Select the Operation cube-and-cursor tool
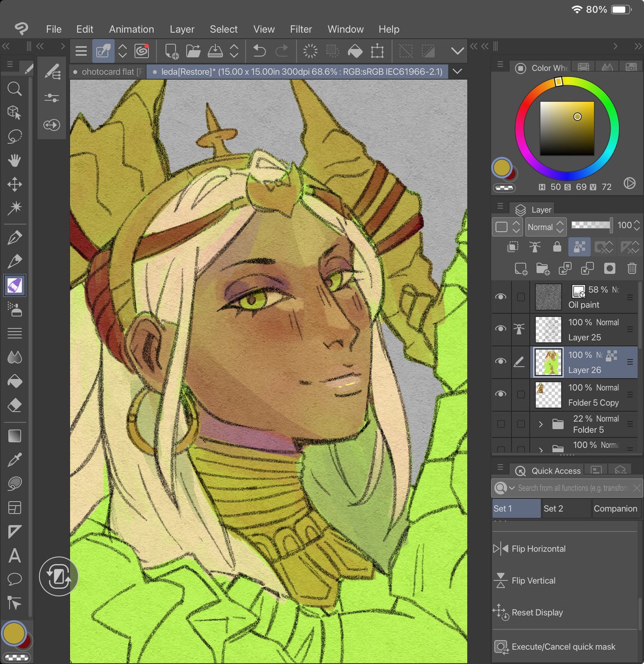The height and width of the screenshot is (664, 644). (x=14, y=112)
